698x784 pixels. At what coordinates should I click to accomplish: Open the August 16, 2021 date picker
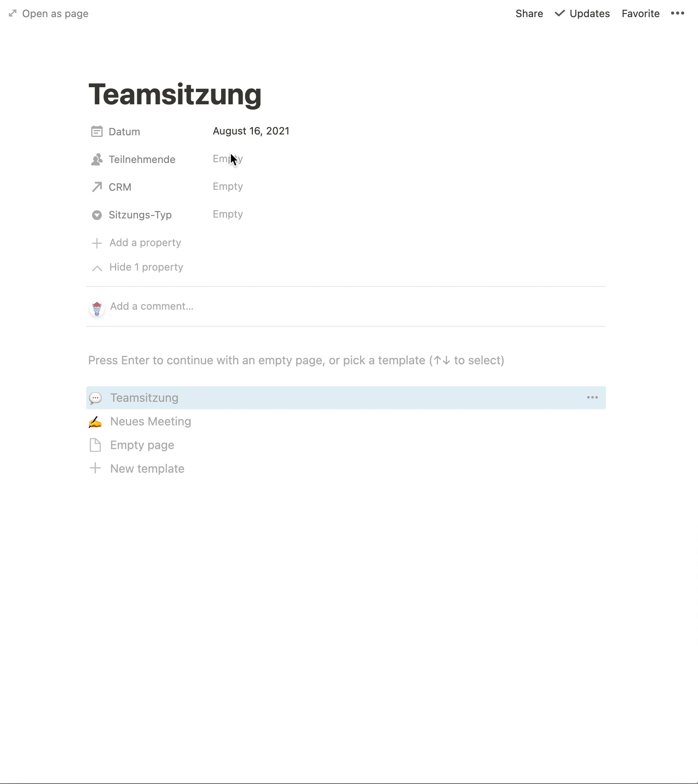(x=251, y=131)
